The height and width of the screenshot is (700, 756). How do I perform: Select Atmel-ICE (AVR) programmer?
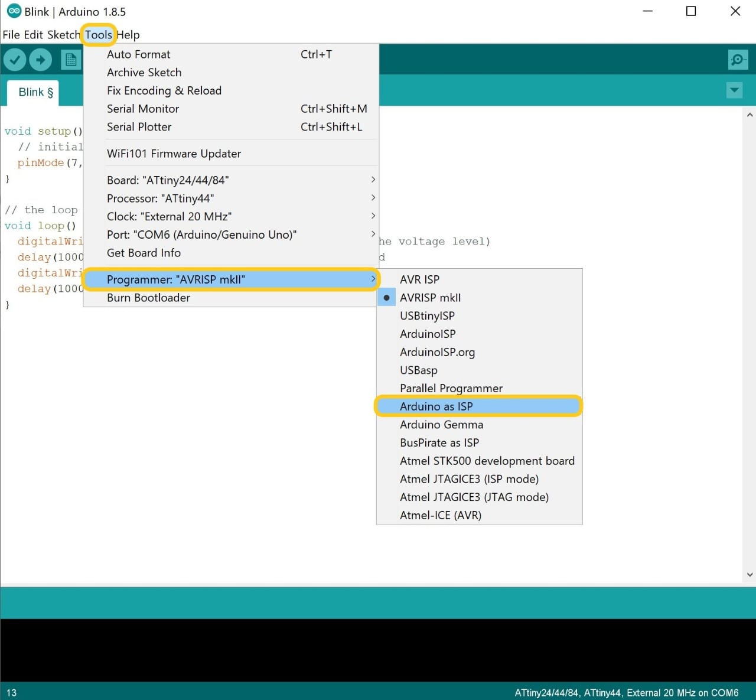480,515
